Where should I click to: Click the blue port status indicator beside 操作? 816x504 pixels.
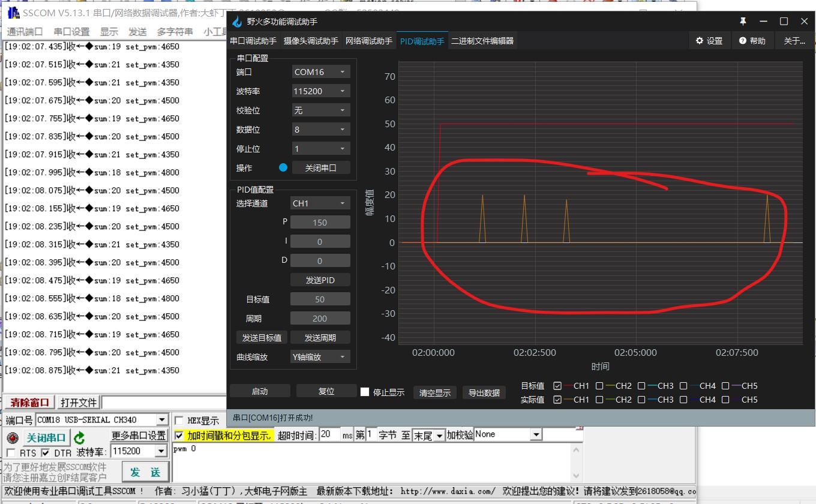(x=283, y=167)
